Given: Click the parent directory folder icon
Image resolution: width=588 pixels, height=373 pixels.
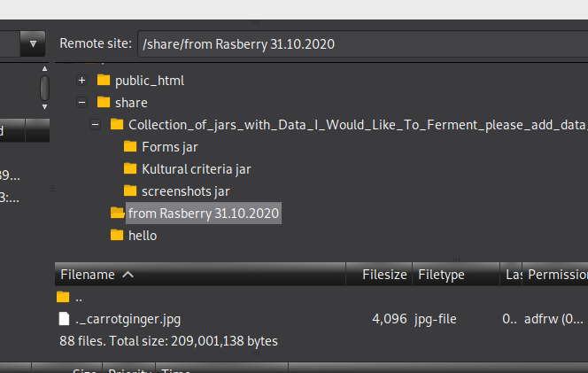Looking at the screenshot, I should (63, 297).
